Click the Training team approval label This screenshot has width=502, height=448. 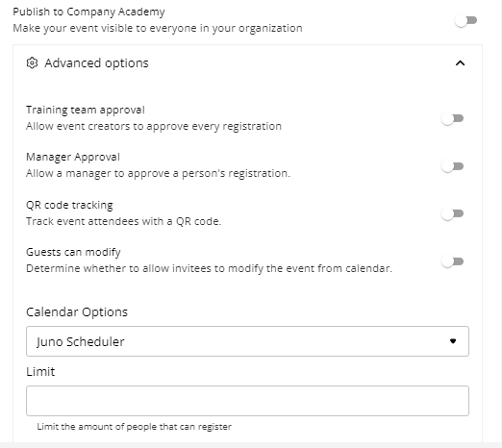click(86, 110)
